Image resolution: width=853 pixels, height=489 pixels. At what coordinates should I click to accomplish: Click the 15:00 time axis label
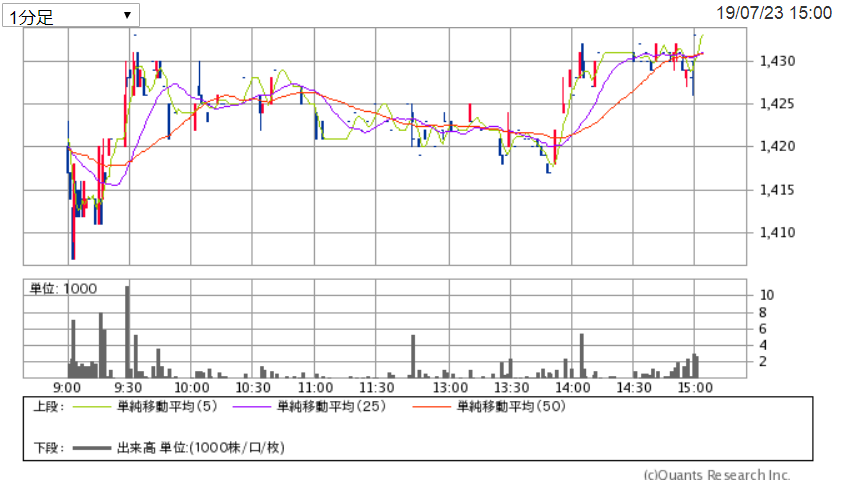click(695, 388)
